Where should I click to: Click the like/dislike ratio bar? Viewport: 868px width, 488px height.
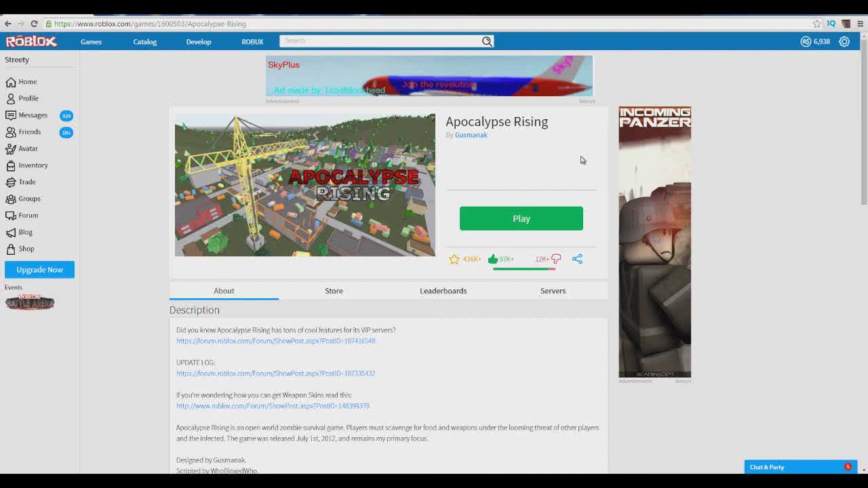pos(524,269)
